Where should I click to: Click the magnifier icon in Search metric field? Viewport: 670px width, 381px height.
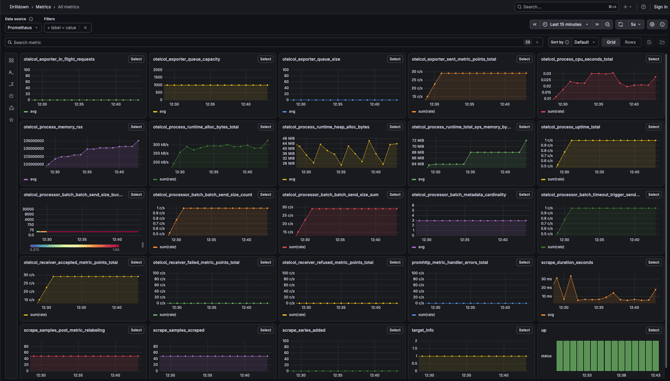[10, 42]
